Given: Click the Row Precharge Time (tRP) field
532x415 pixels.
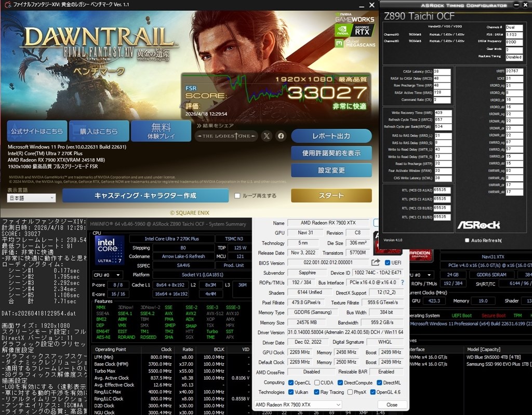Looking at the screenshot, I should (442, 86).
